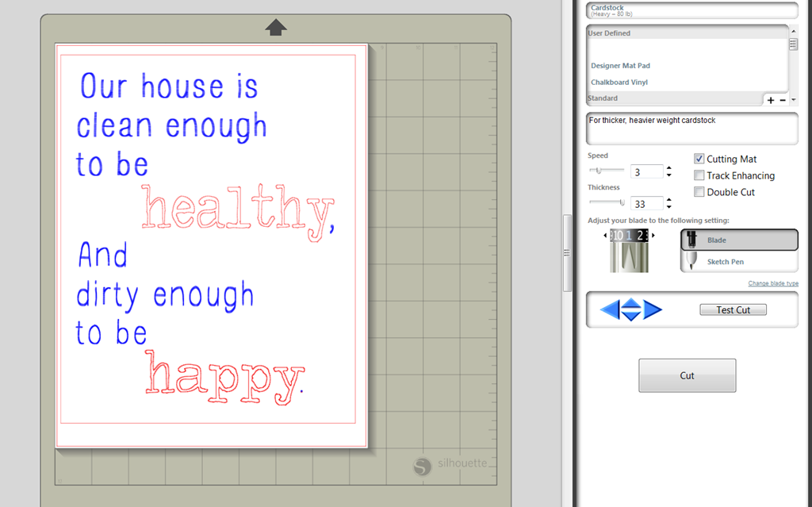The width and height of the screenshot is (812, 507).
Task: Select the "Our house is" text
Action: (169, 86)
